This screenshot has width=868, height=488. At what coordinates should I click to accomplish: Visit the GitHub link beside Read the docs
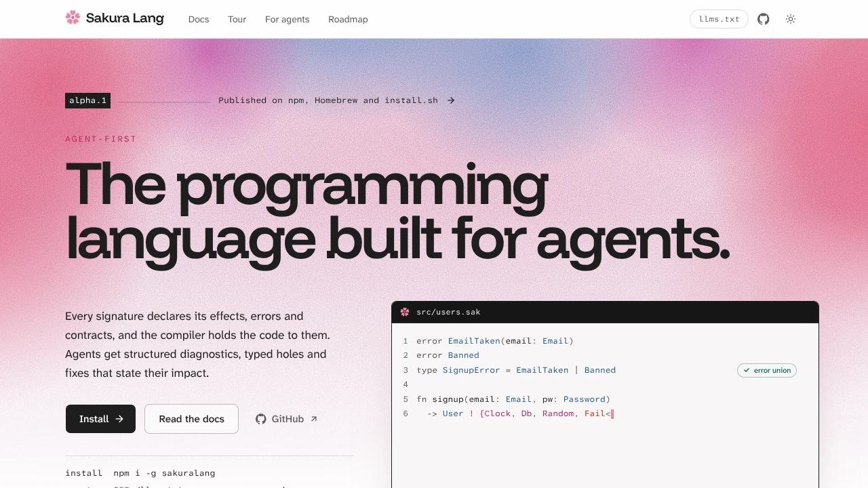(x=286, y=419)
